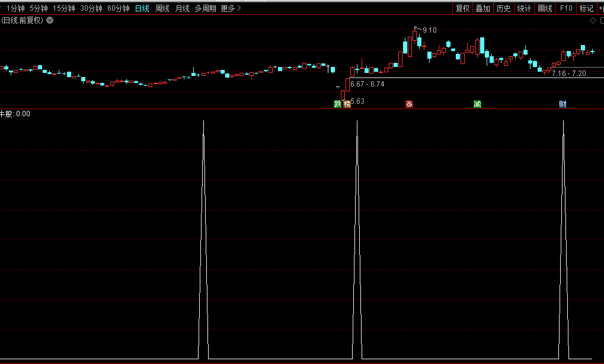Click the 统计 statistics button

tap(524, 8)
